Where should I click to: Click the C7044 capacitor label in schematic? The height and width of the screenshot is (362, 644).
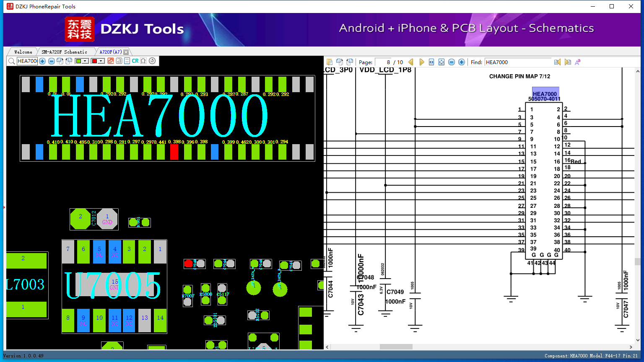(x=330, y=289)
